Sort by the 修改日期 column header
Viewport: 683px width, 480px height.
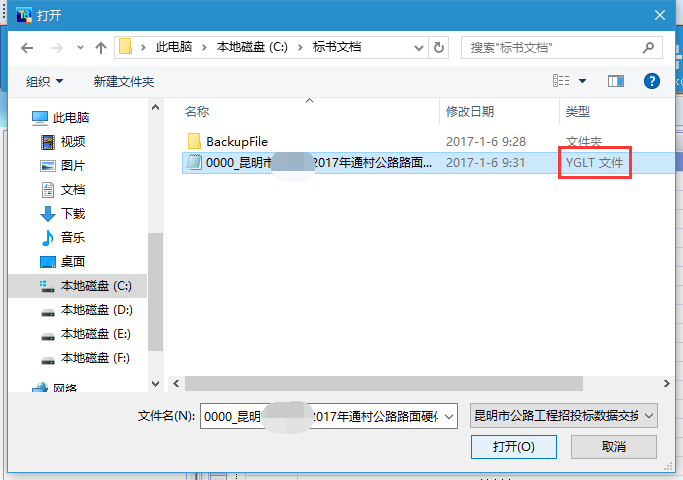click(470, 112)
